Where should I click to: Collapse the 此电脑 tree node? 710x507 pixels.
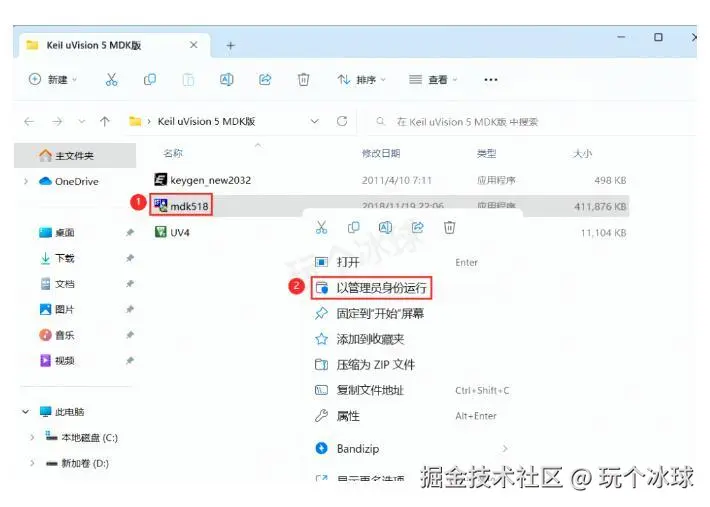coord(26,412)
